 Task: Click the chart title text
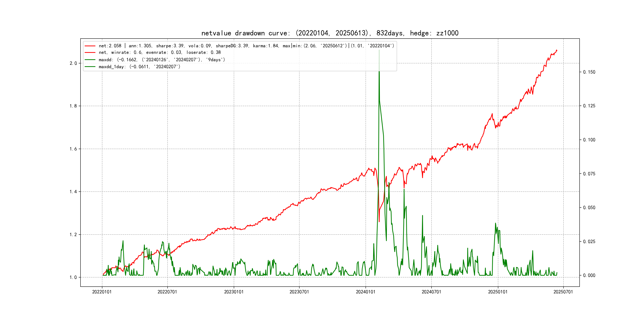click(x=330, y=33)
